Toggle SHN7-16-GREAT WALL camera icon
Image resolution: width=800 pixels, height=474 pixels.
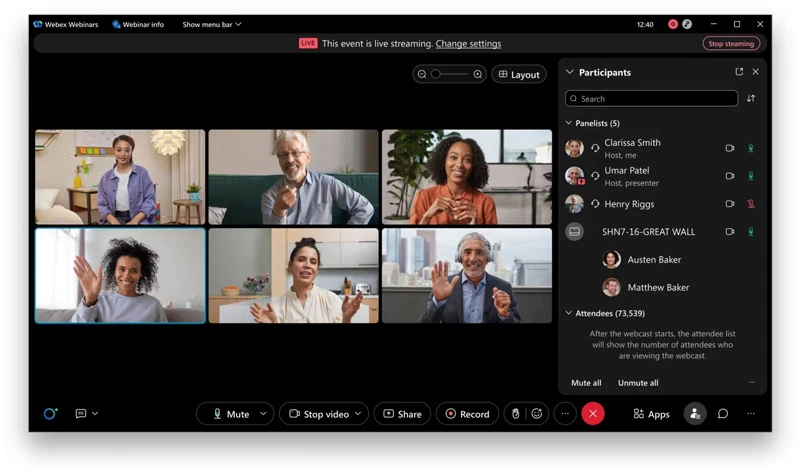click(730, 232)
